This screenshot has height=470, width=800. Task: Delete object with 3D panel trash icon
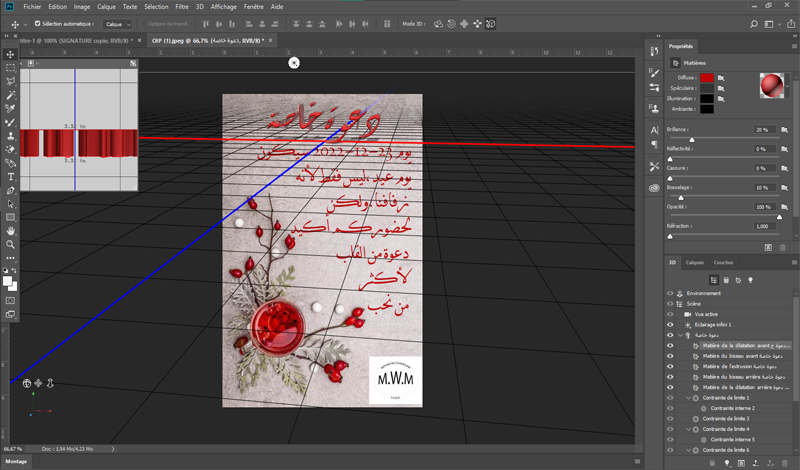coord(785,463)
